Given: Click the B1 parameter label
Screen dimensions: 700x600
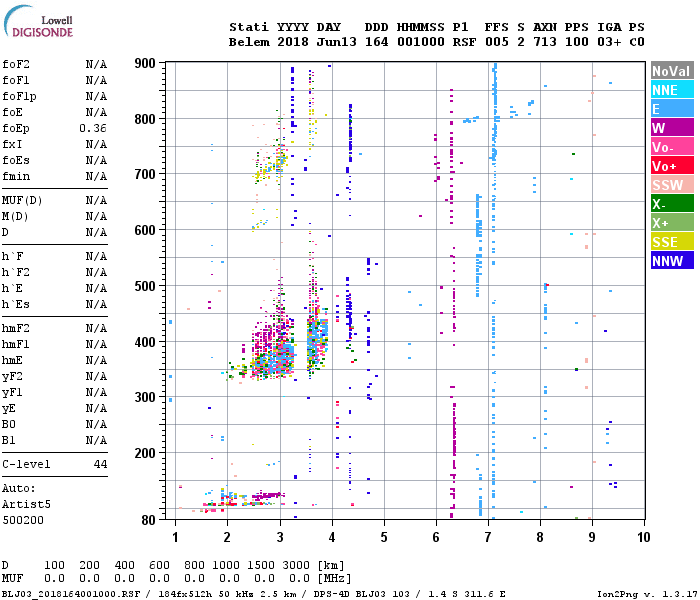Looking at the screenshot, I should pyautogui.click(x=8, y=441).
